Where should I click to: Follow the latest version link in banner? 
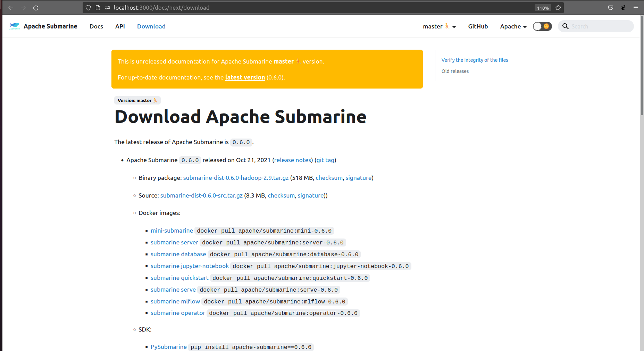pos(245,77)
